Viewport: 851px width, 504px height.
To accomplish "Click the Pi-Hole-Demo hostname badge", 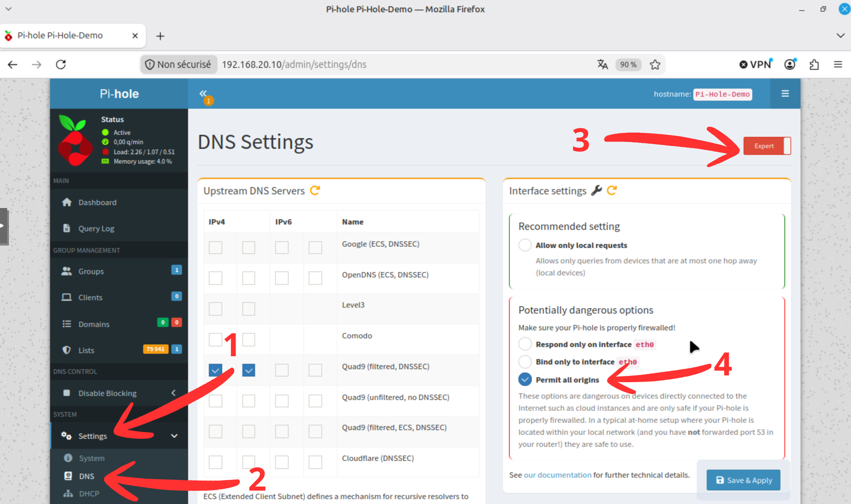I will (722, 94).
